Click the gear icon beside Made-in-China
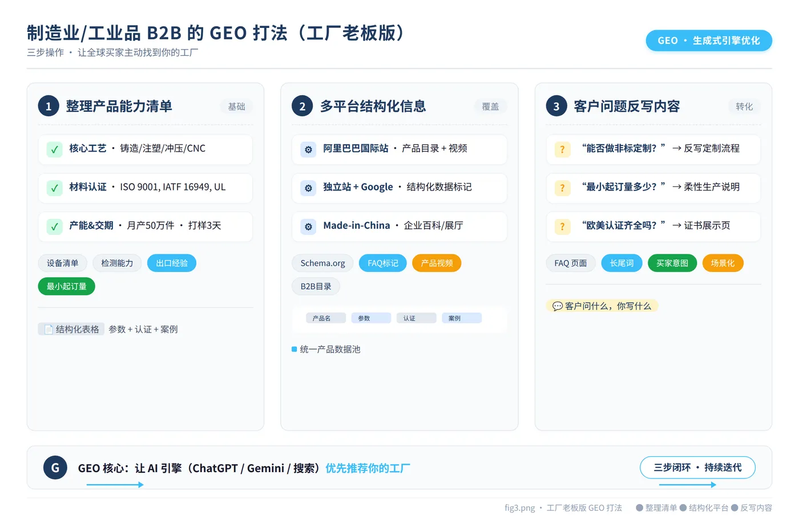 [308, 227]
